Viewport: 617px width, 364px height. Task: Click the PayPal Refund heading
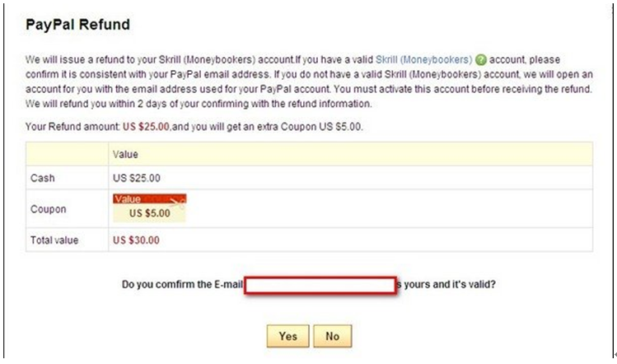[x=77, y=25]
